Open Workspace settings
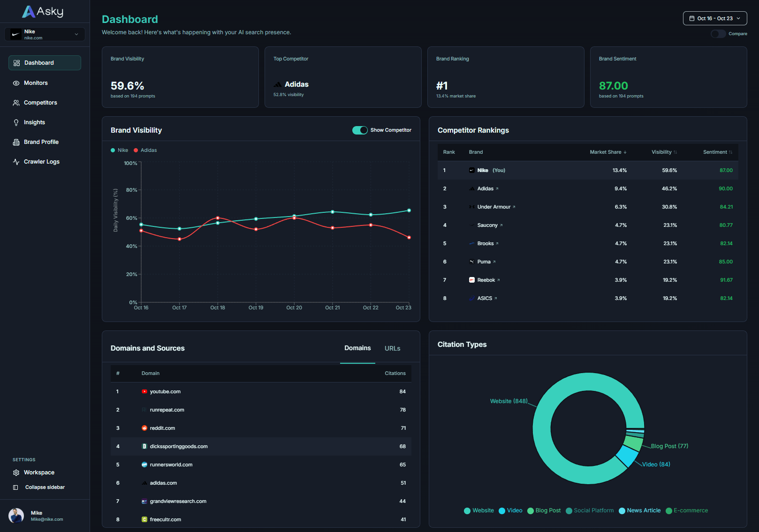This screenshot has width=759, height=532. coord(39,472)
